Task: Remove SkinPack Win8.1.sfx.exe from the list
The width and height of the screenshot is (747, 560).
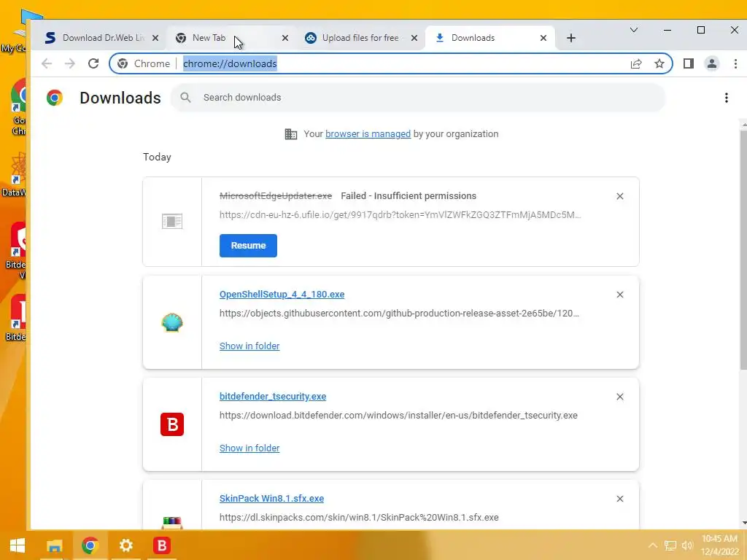Action: [620, 499]
